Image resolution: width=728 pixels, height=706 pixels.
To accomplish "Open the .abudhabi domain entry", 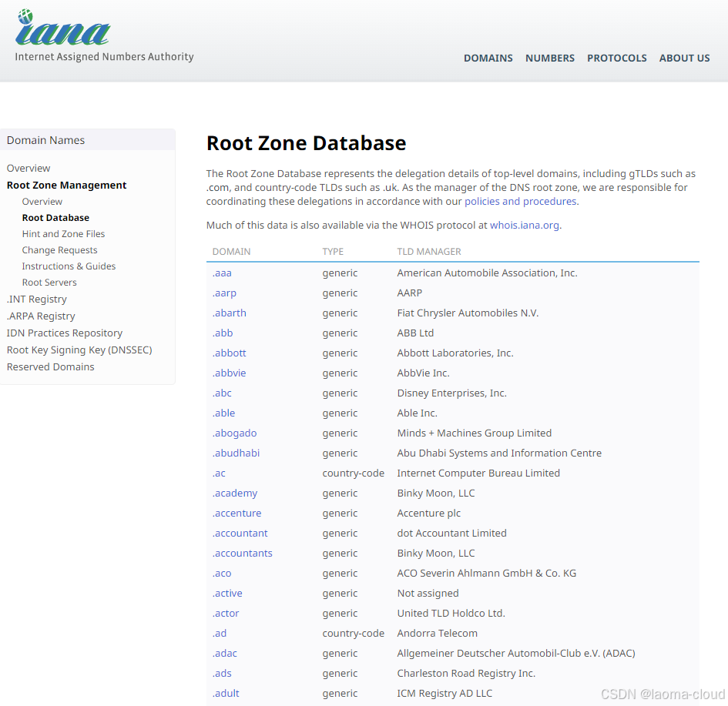I will pyautogui.click(x=236, y=453).
